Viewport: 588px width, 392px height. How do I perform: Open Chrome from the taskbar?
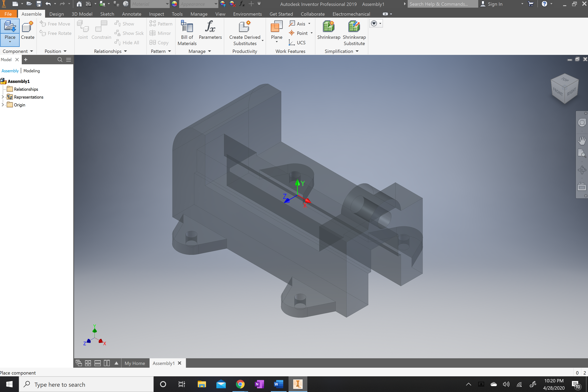click(x=240, y=384)
